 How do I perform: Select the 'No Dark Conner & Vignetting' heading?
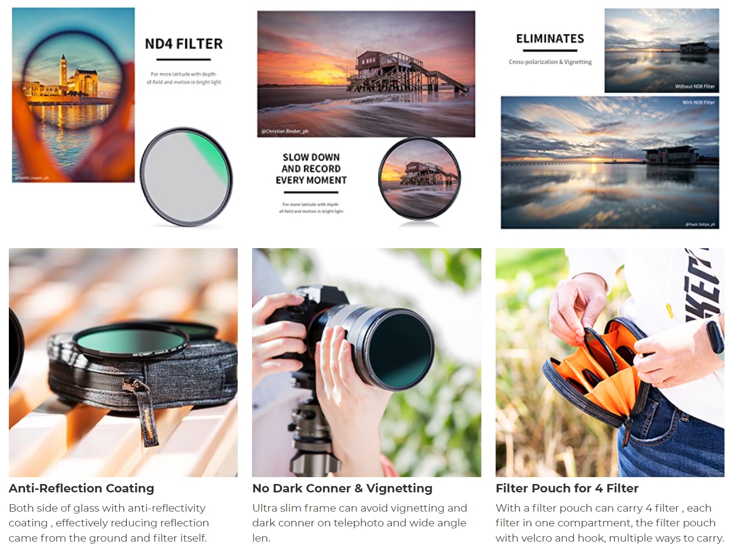tap(343, 488)
